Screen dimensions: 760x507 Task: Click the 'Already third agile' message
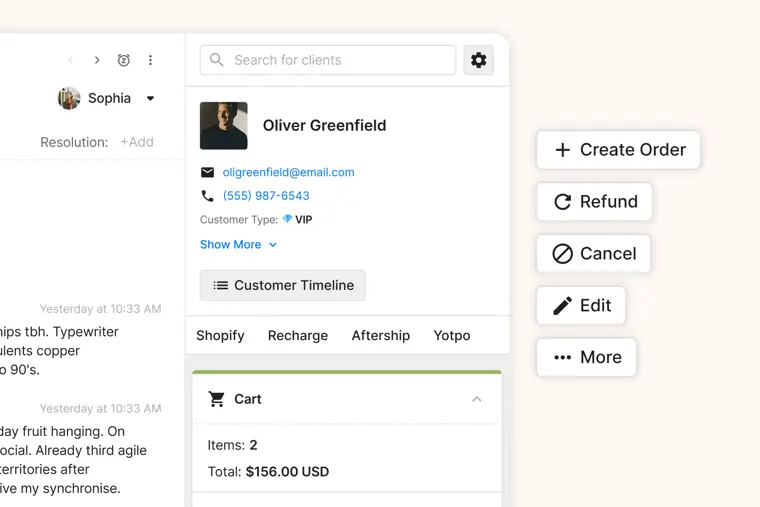point(91,450)
